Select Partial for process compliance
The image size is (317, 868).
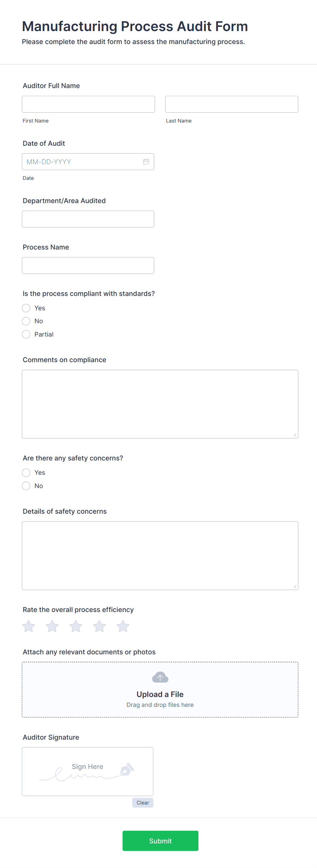(x=26, y=334)
